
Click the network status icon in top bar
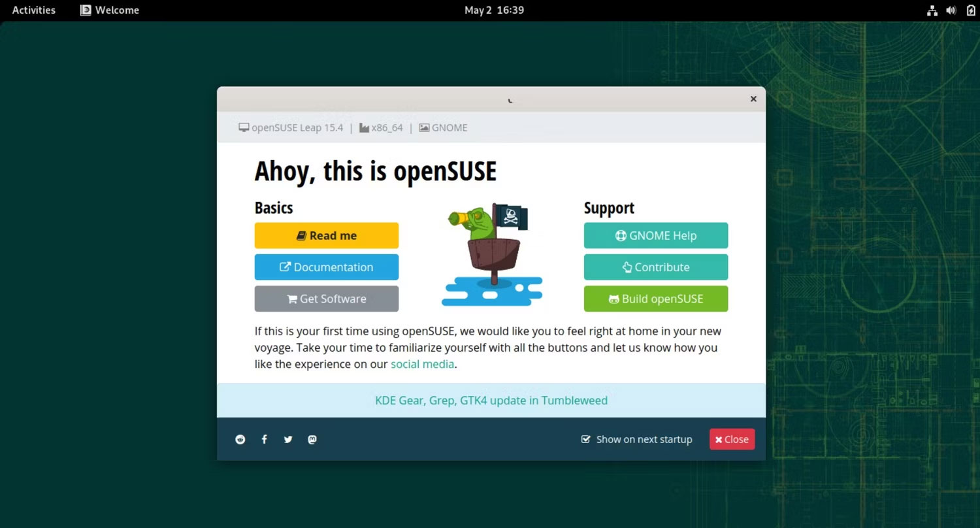coord(932,10)
